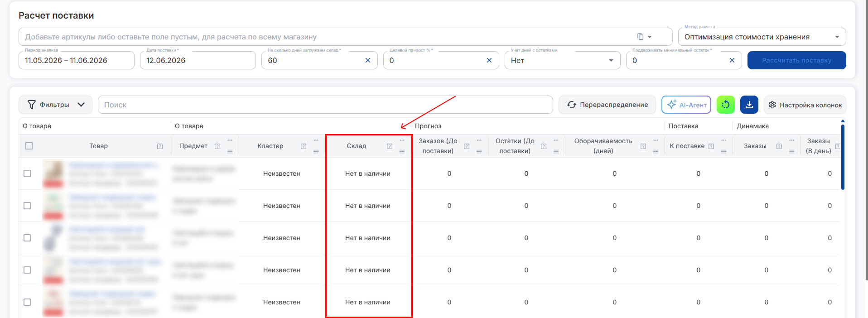Select the first product row checkbox
Image resolution: width=868 pixels, height=318 pixels.
27,173
